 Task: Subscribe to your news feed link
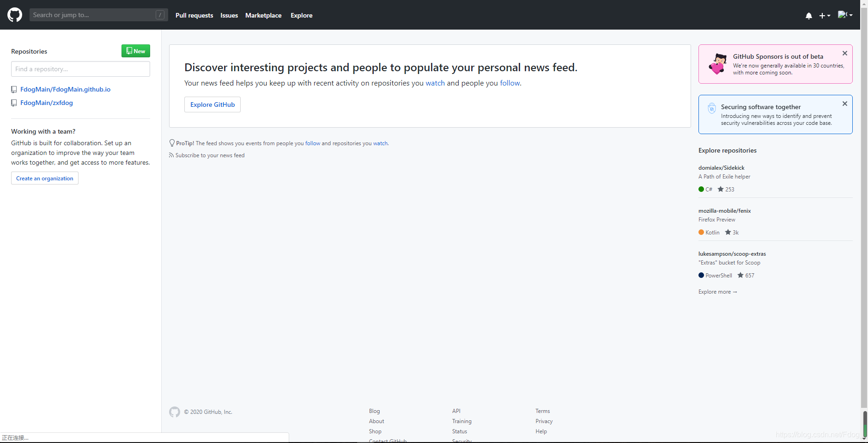pyautogui.click(x=210, y=155)
